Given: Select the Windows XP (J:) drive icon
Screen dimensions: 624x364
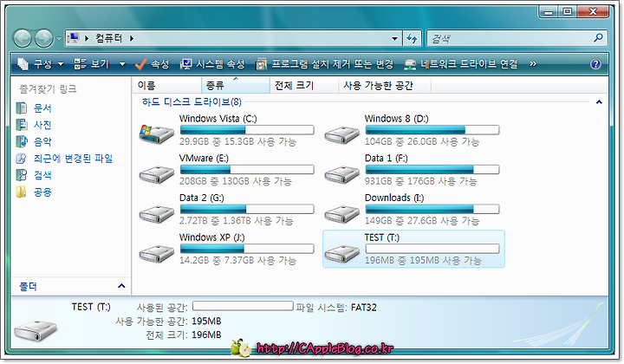Looking at the screenshot, I should pos(156,253).
